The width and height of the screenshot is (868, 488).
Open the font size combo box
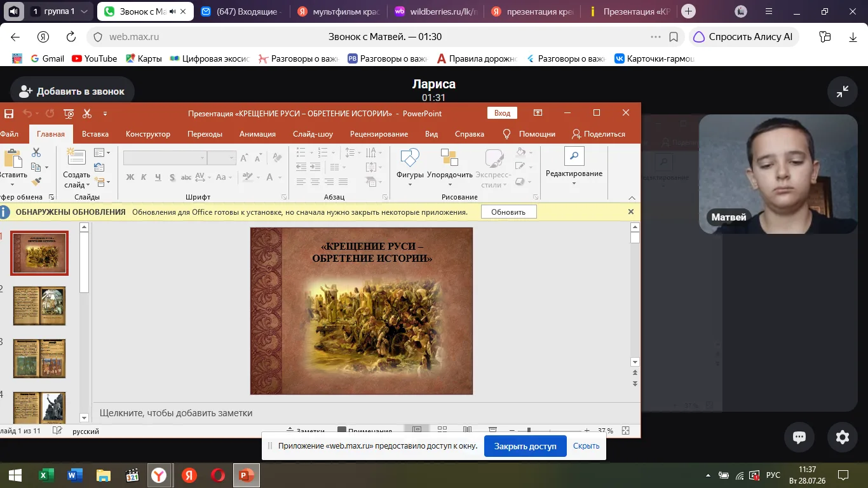click(222, 158)
